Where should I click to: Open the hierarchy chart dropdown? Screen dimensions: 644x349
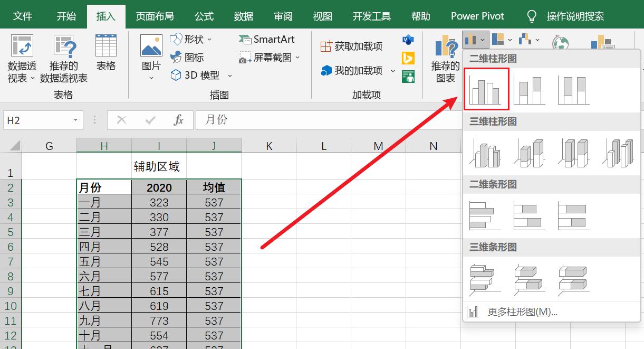[x=502, y=40]
